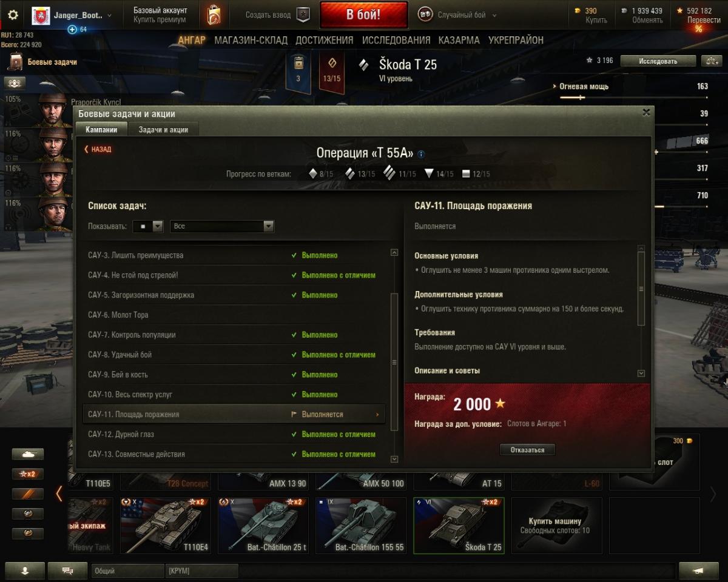Toggle the orange stripe vehicle filter
The height and width of the screenshot is (582, 728).
coord(28,494)
